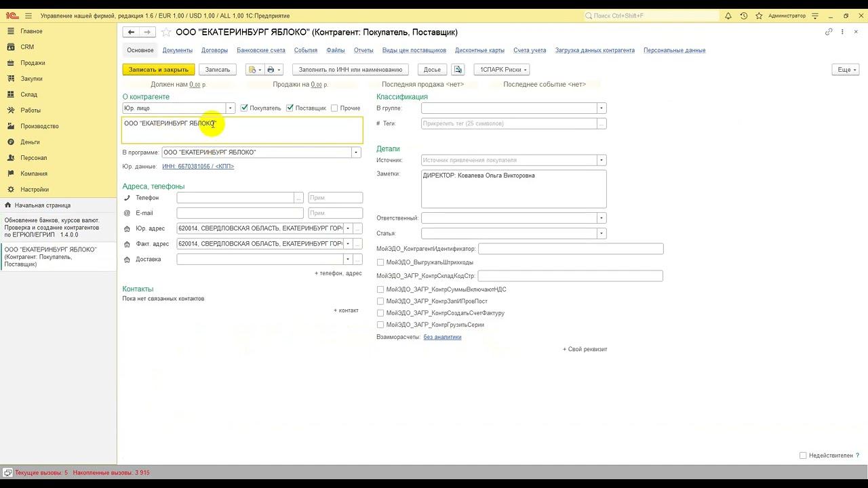Switch to the Документы tab
This screenshot has width=868, height=488.
tap(178, 50)
